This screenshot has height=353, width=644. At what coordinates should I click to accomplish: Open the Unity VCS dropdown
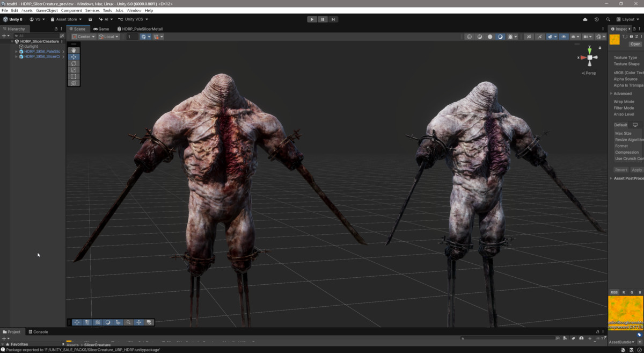pos(133,19)
